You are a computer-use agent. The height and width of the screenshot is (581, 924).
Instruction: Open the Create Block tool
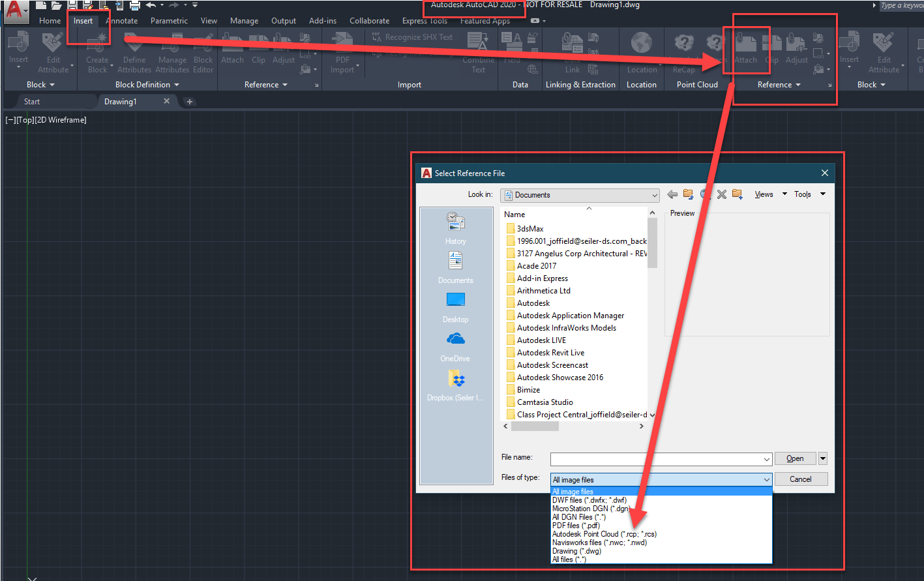97,52
